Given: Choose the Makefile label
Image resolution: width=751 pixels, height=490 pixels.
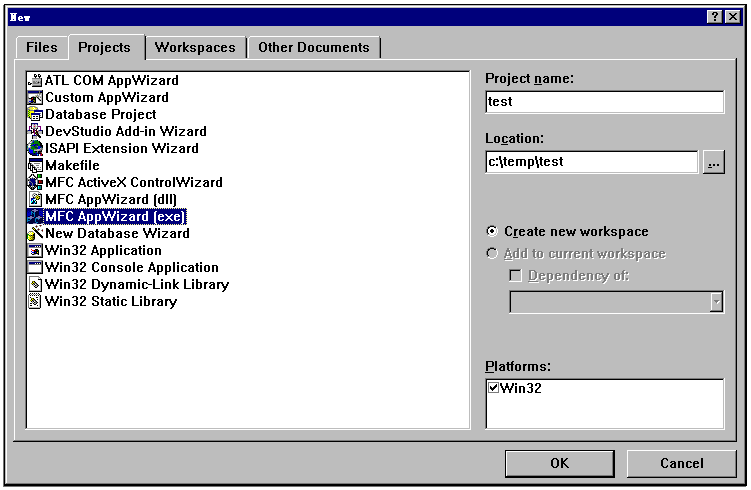Looking at the screenshot, I should [72, 166].
